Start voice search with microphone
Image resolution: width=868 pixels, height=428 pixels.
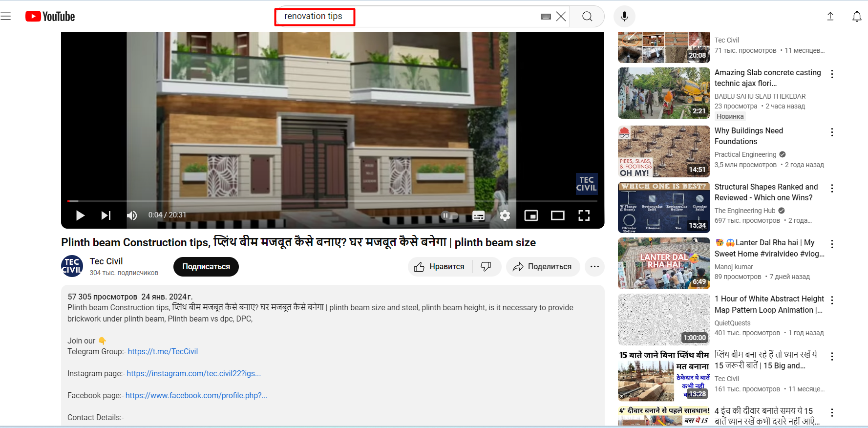624,17
